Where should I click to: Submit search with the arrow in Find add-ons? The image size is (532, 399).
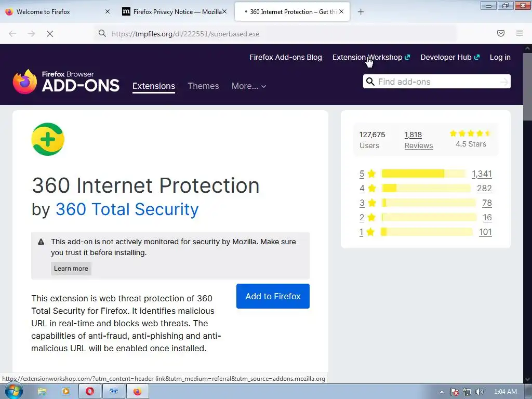pyautogui.click(x=504, y=82)
